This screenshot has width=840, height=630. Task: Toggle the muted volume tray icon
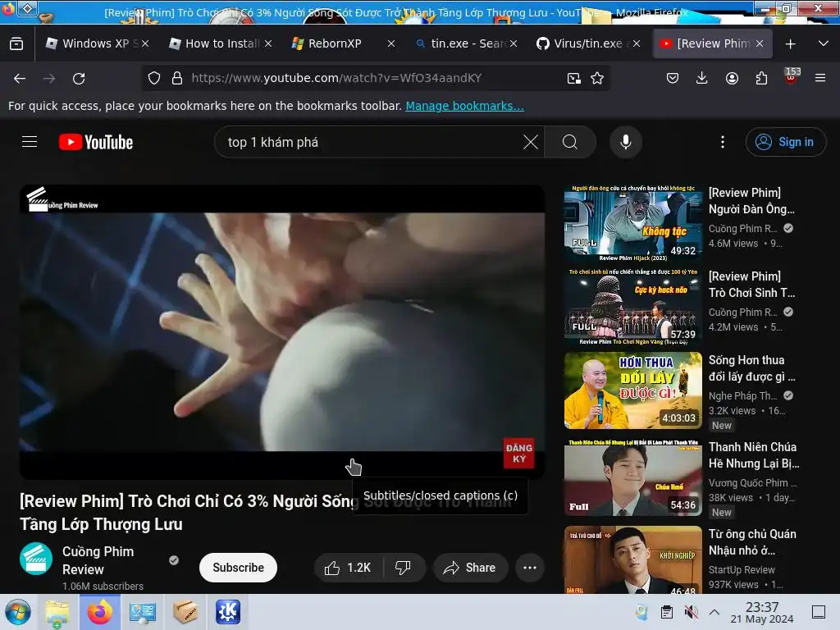[x=692, y=612]
